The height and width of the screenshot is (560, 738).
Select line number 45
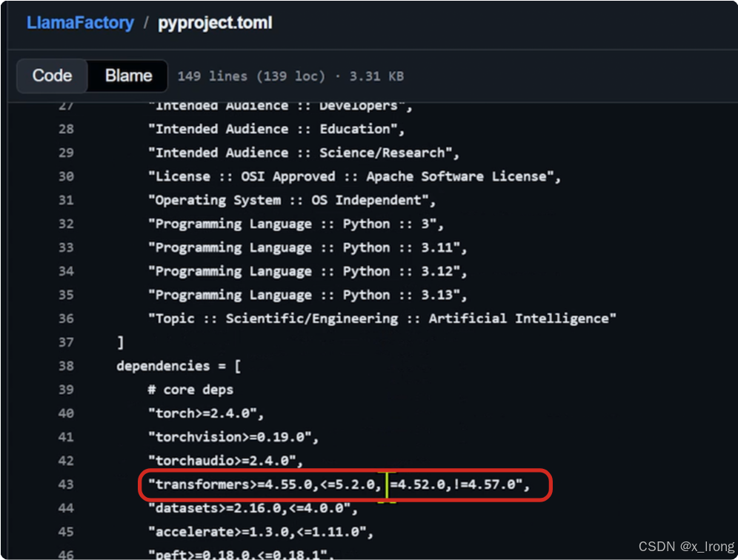(x=67, y=532)
